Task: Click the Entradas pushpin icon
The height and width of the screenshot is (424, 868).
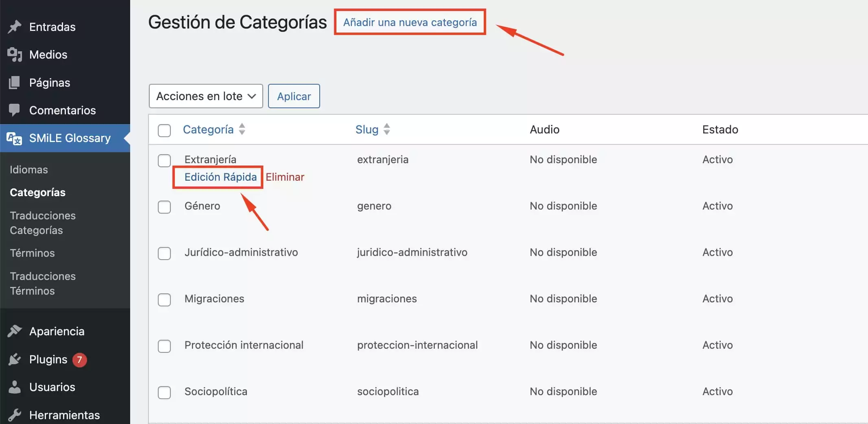Action: [x=15, y=27]
